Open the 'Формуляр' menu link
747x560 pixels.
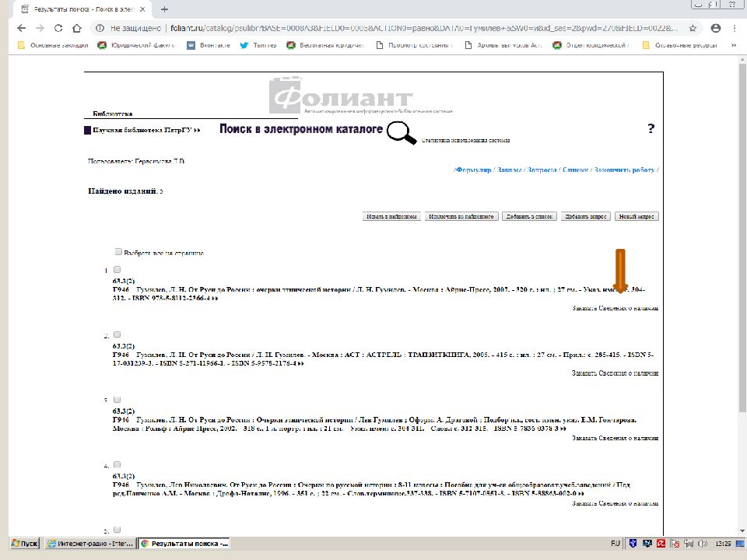point(474,170)
